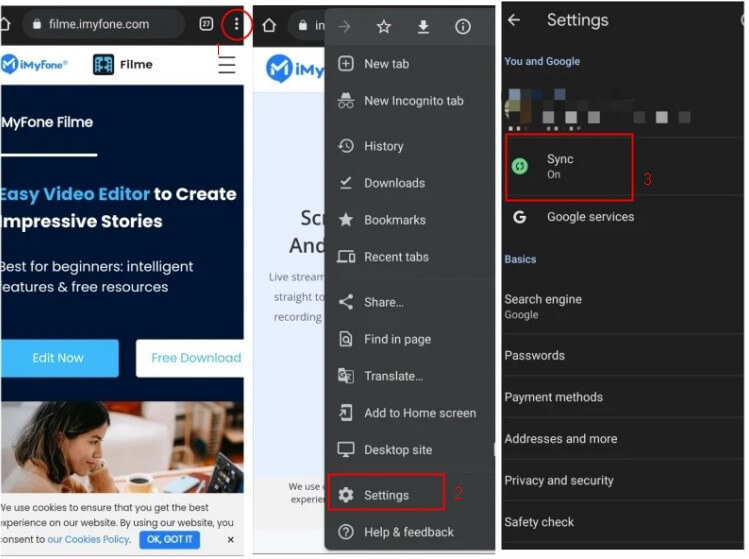Image resolution: width=749 pixels, height=559 pixels.
Task: Click the Help question mark icon
Action: pos(346,532)
